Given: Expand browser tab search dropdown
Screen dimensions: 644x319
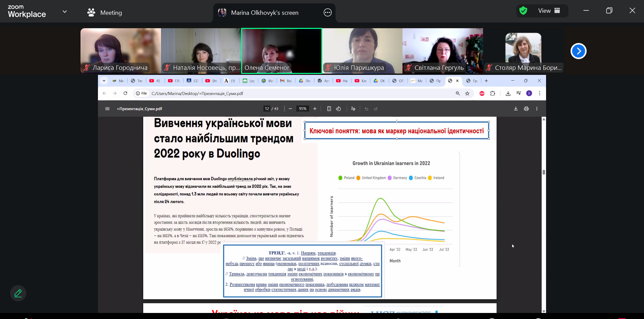Looking at the screenshot, I should coord(104,81).
